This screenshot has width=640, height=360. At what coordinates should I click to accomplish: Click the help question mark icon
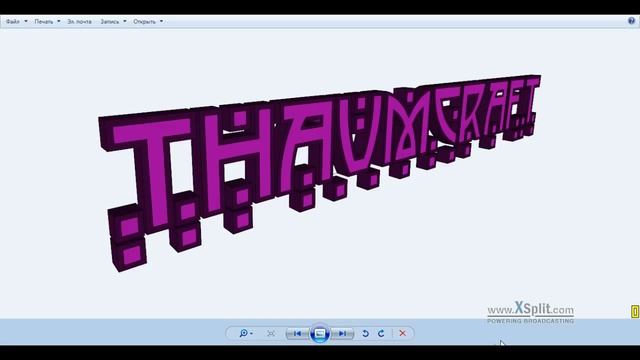[x=631, y=21]
